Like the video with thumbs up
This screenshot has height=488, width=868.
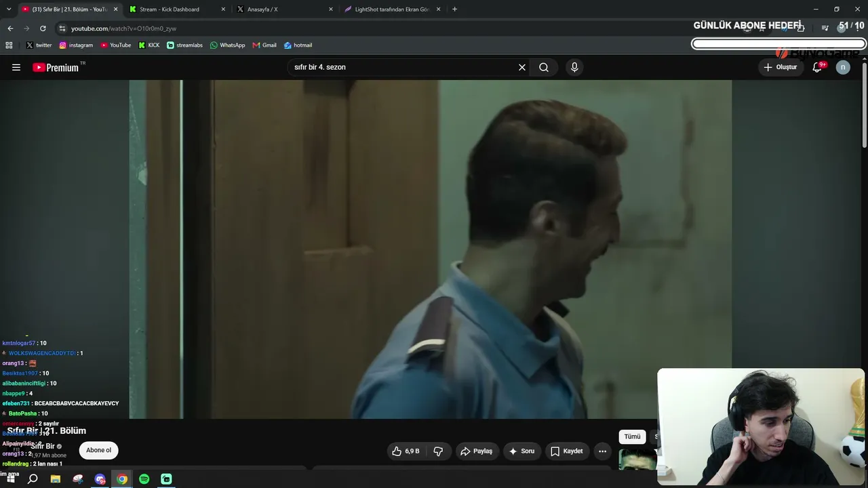tap(405, 451)
